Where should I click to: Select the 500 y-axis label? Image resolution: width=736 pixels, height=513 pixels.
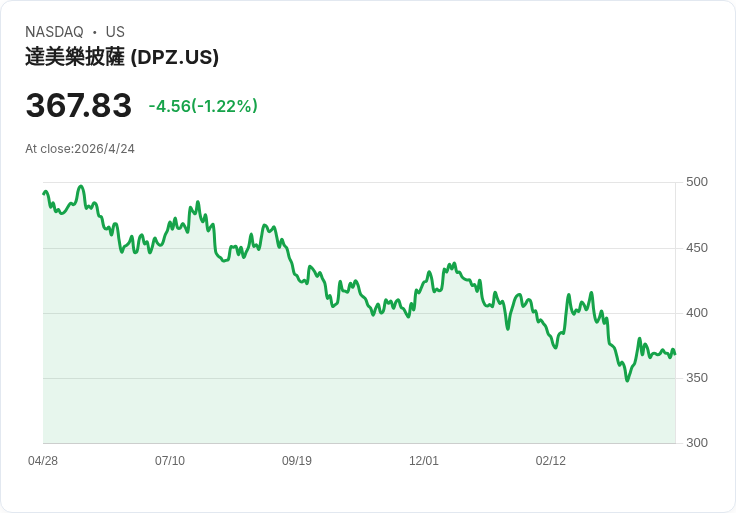[697, 182]
